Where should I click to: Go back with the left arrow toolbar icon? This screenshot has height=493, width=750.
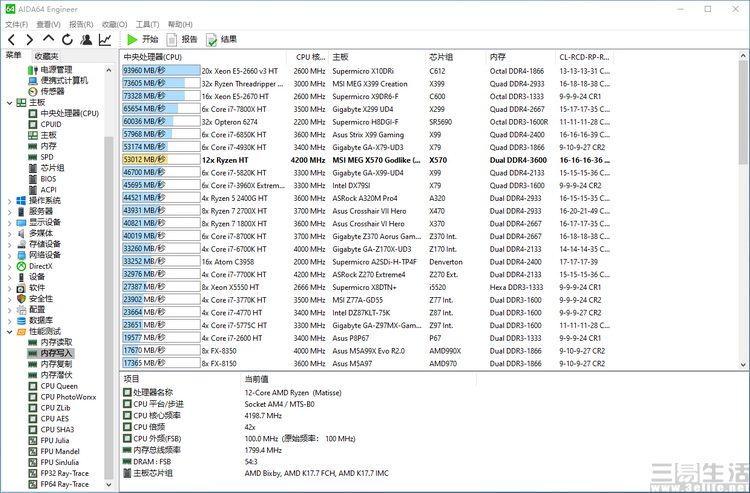tap(11, 40)
